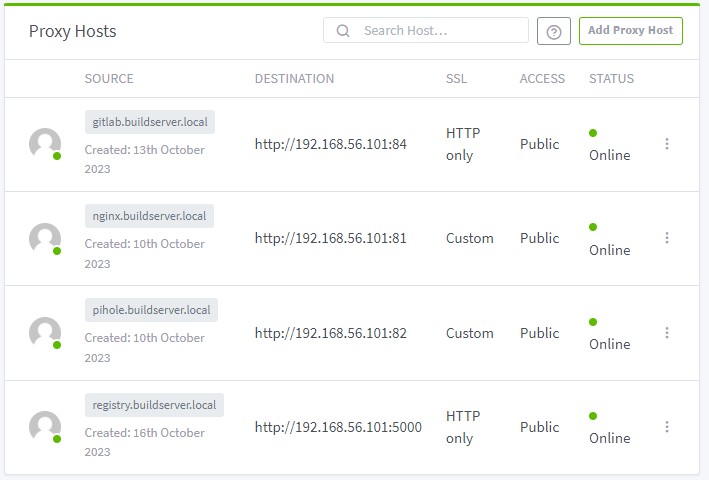Open the three-dot menu for pihole host
This screenshot has height=480, width=709.
click(667, 333)
